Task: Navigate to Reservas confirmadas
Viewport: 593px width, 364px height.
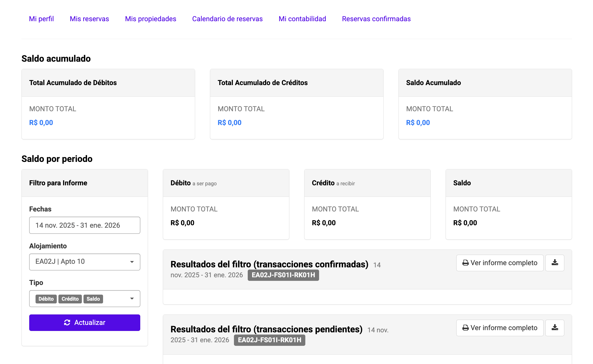Action: click(x=376, y=19)
